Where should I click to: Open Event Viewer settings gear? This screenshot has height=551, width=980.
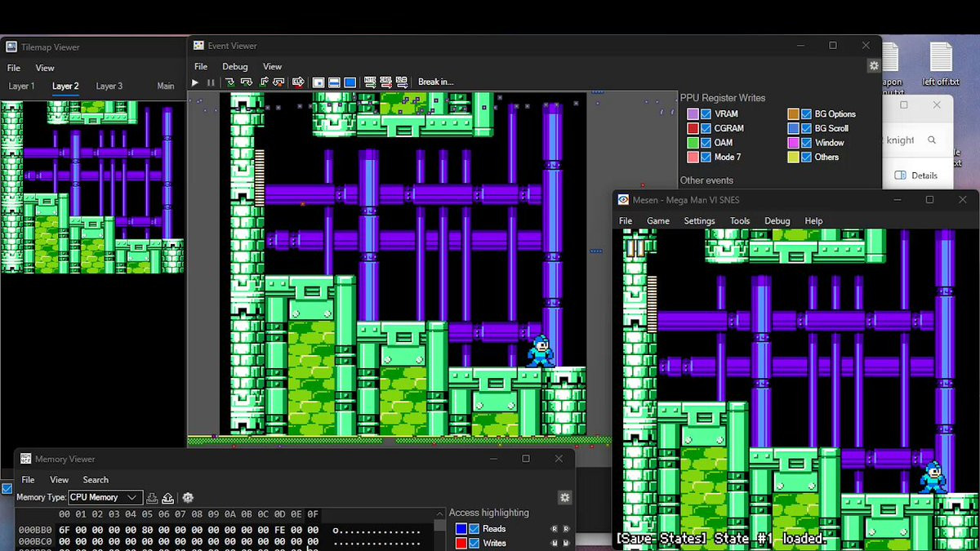tap(874, 65)
